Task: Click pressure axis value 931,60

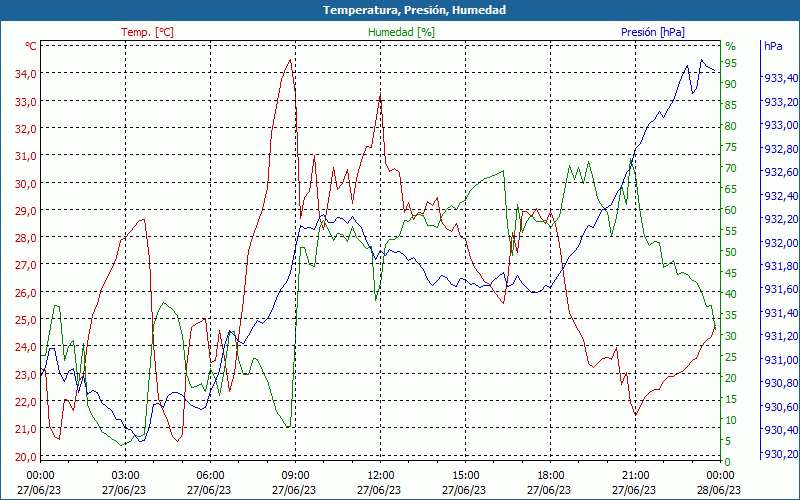Action: pyautogui.click(x=781, y=289)
